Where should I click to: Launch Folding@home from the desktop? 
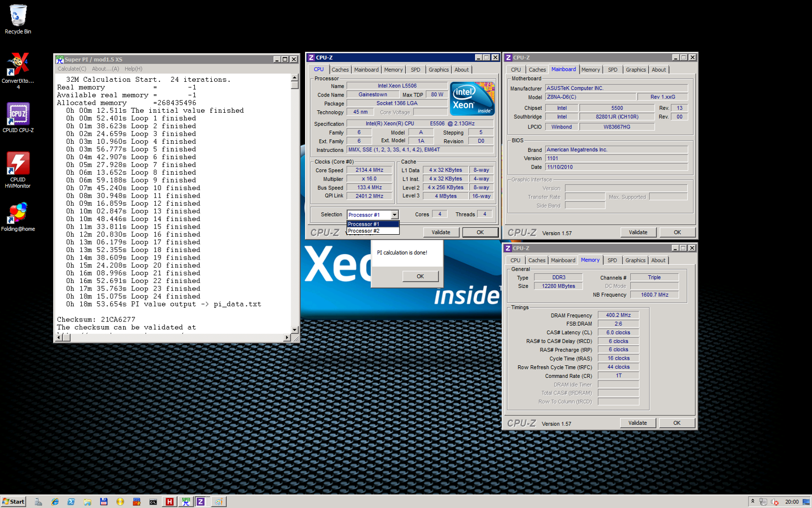[x=18, y=217]
